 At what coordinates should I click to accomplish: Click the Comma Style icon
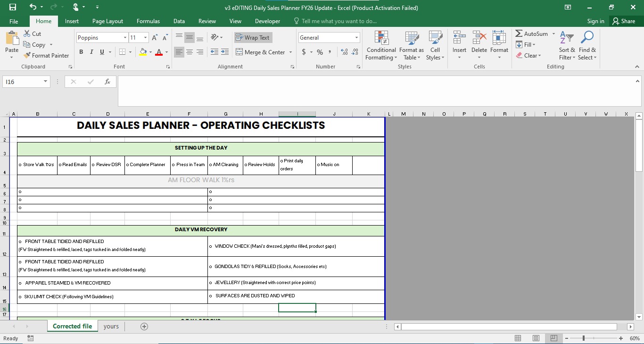pyautogui.click(x=330, y=52)
